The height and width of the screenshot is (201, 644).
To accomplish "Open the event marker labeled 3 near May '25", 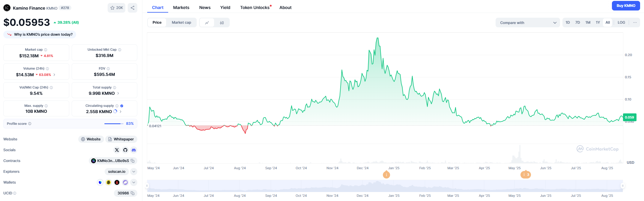I will click(526, 175).
